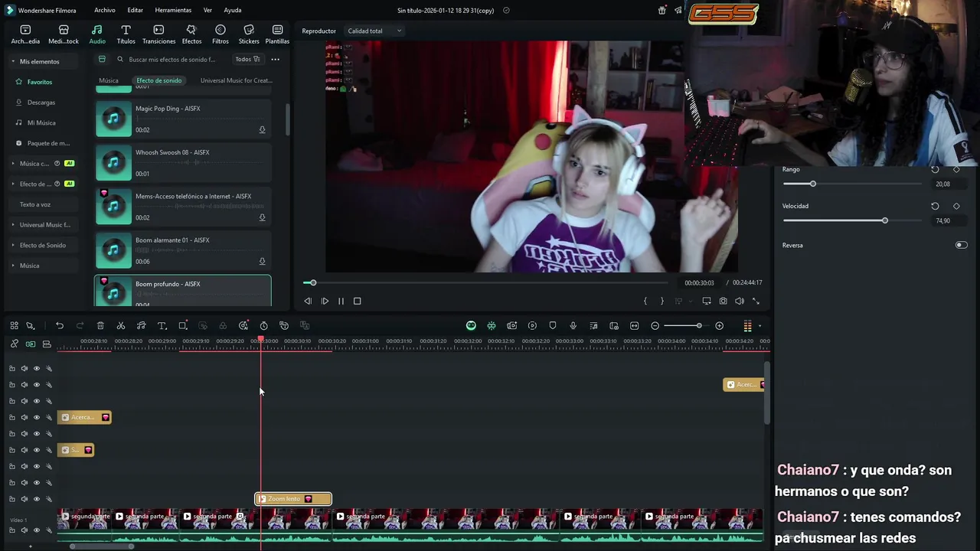Screen dimensions: 980x551
Task: Open Mi Música in the sidebar
Action: [41, 123]
